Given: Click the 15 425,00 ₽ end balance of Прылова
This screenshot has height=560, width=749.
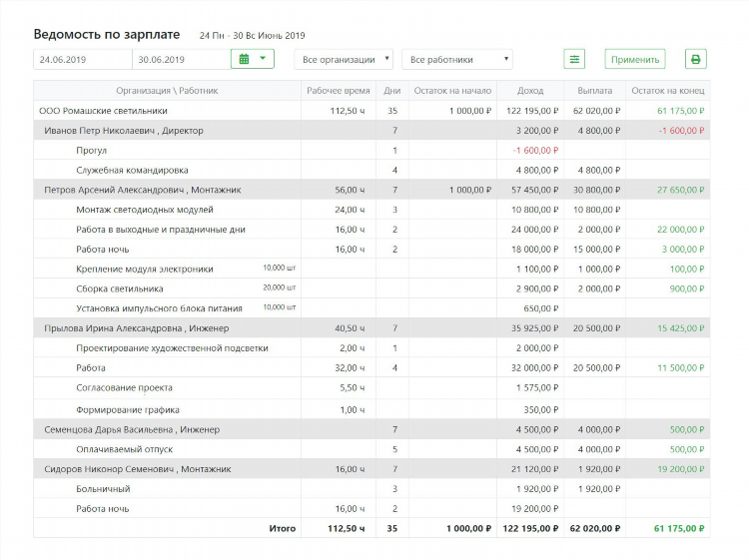Looking at the screenshot, I should [681, 328].
